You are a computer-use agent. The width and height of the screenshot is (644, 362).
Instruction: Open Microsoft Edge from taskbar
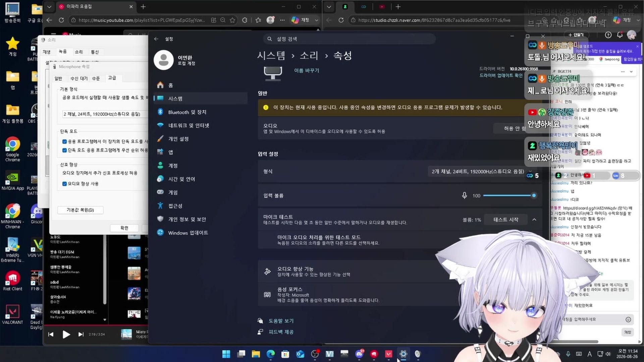(x=271, y=354)
